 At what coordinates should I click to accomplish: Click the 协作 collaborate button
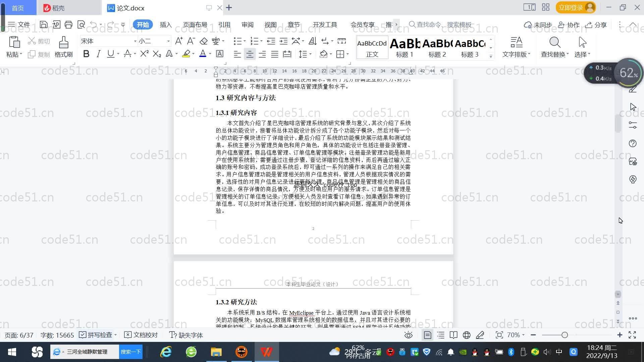(569, 25)
